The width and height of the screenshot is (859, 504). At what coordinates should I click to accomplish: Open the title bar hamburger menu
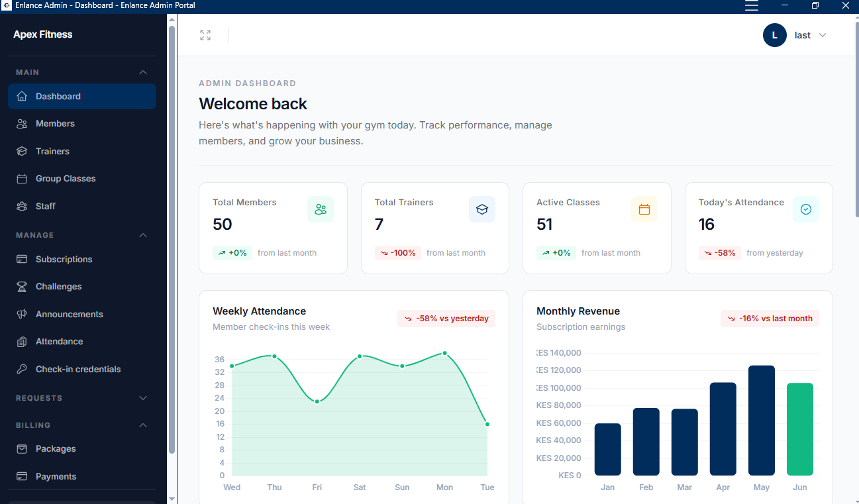pyautogui.click(x=752, y=5)
